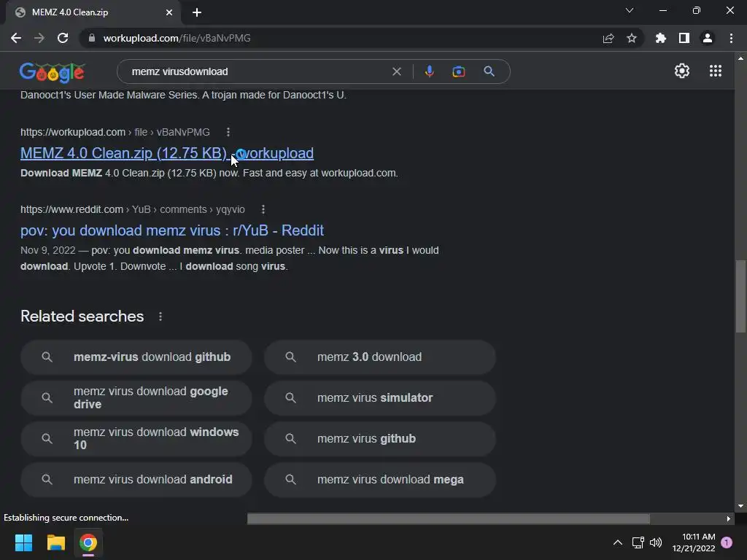
Task: Click the scroll up arrow
Action: (x=740, y=58)
